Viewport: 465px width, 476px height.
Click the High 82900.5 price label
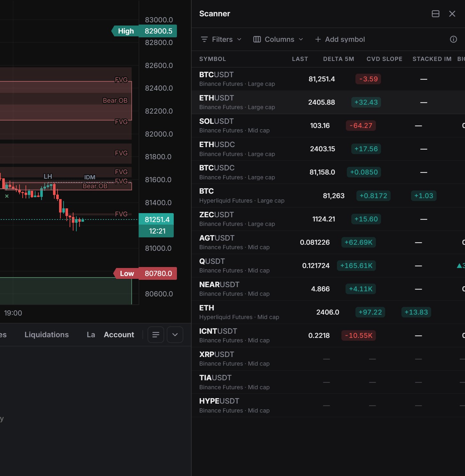click(144, 31)
